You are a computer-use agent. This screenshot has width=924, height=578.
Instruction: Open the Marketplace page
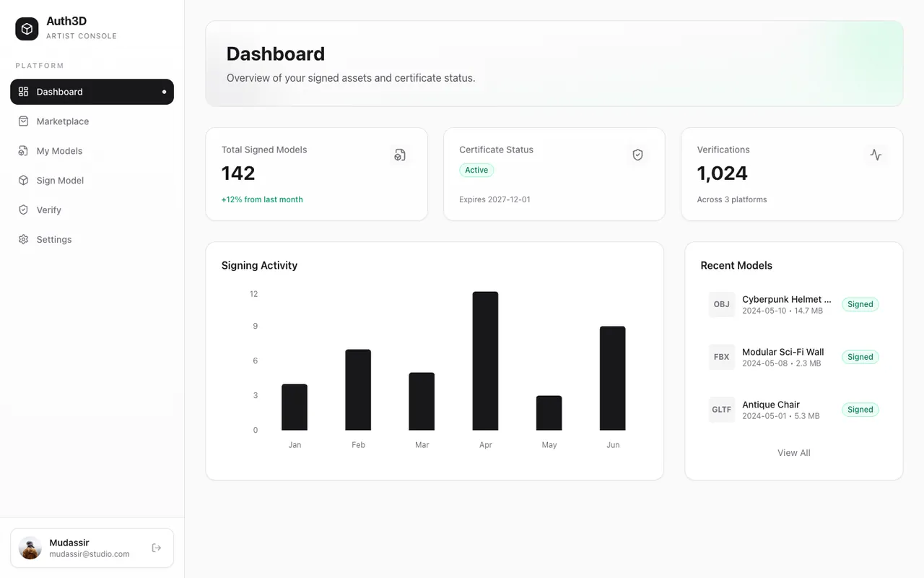(x=92, y=121)
